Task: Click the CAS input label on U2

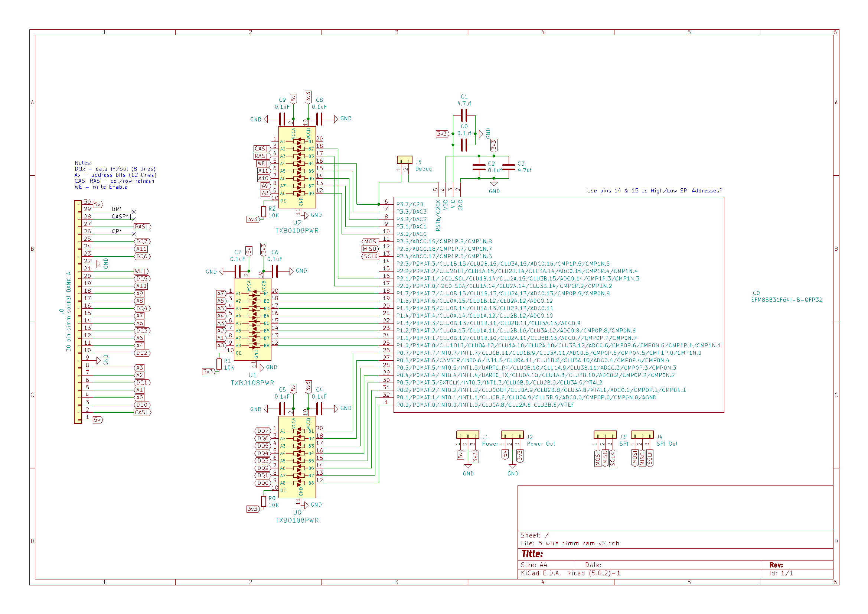Action: (262, 149)
